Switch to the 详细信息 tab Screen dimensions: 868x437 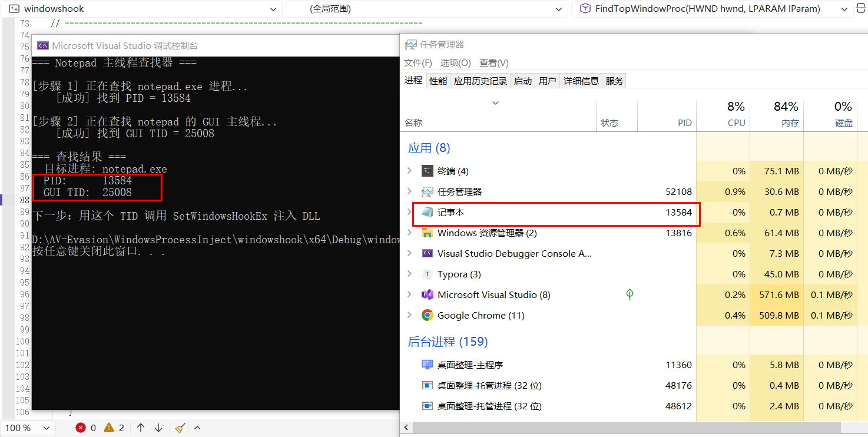(581, 81)
